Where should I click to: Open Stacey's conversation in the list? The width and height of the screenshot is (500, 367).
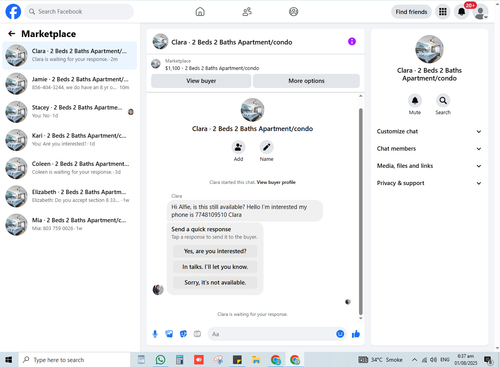point(70,112)
